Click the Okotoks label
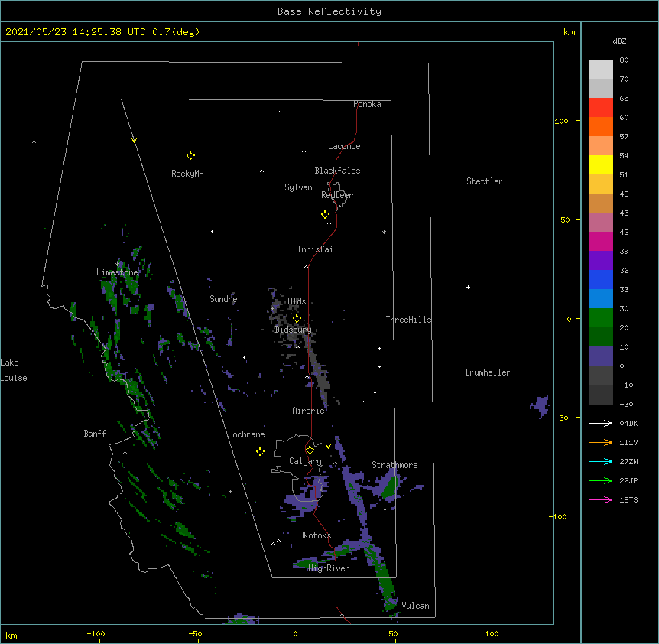The image size is (659, 644). point(315,535)
